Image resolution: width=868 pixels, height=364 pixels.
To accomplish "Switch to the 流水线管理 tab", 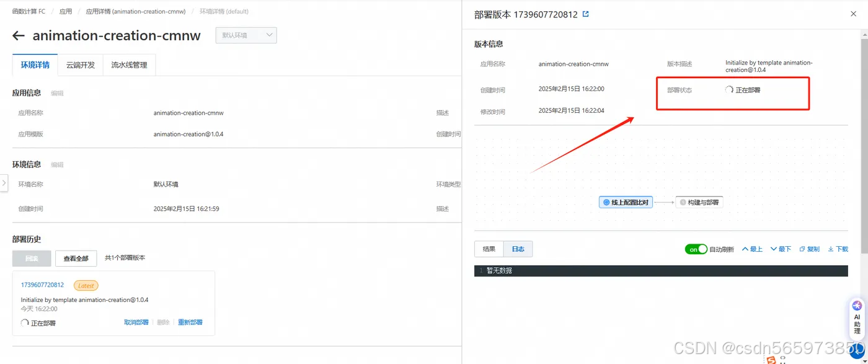I will pyautogui.click(x=130, y=64).
